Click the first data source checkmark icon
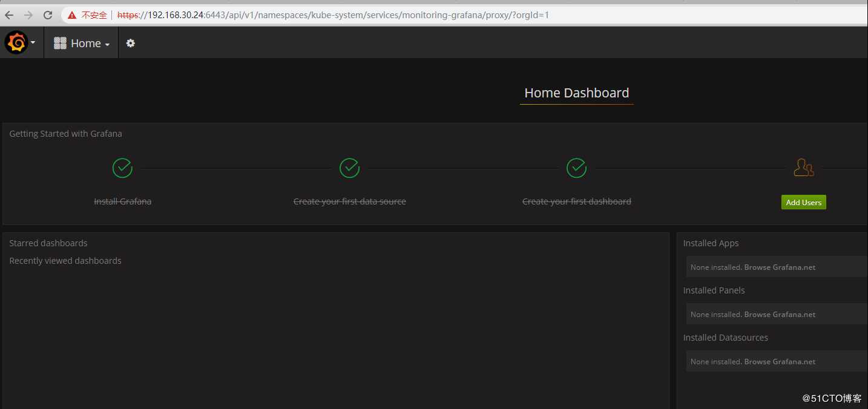 (x=349, y=168)
